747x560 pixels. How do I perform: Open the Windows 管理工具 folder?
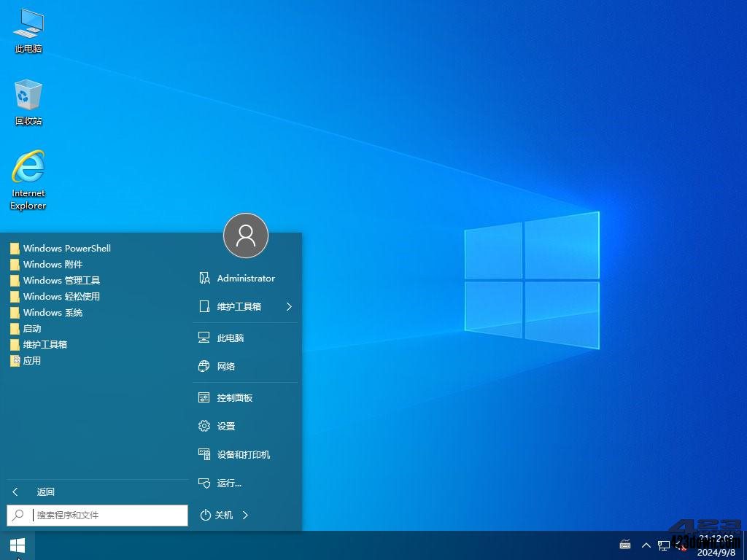(62, 280)
